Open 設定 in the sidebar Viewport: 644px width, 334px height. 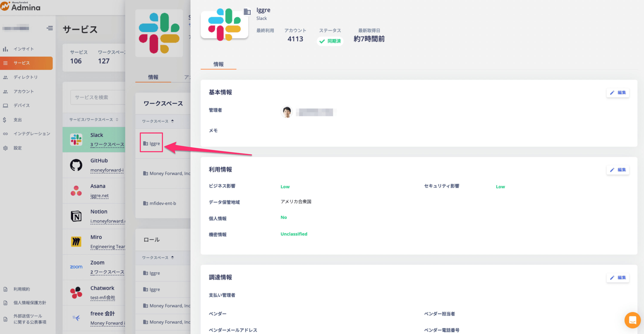(x=18, y=148)
